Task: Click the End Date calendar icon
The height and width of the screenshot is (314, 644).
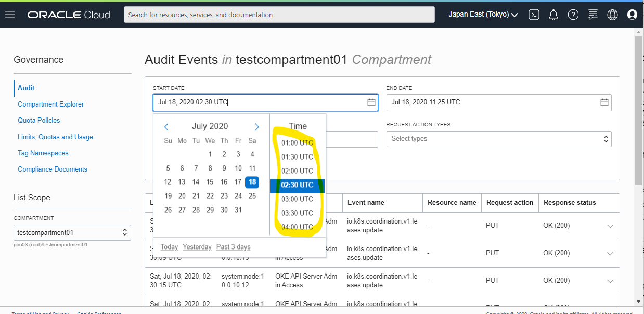Action: [604, 102]
